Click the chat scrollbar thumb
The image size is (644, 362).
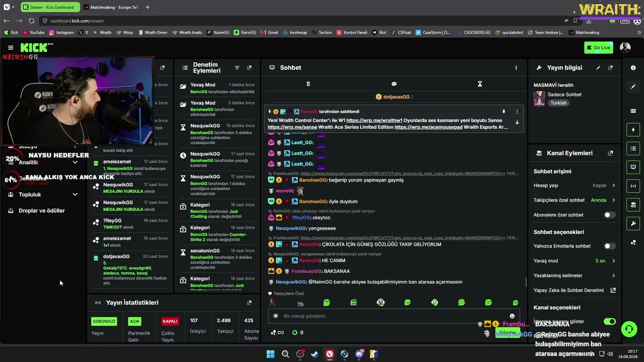[526, 283]
